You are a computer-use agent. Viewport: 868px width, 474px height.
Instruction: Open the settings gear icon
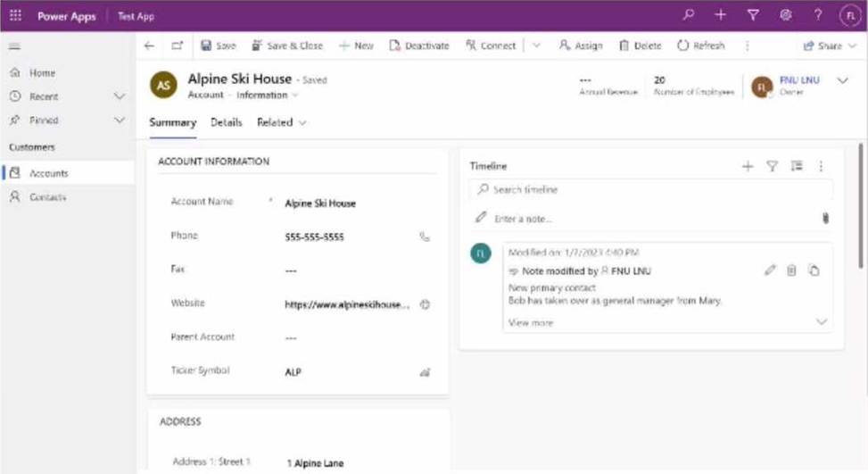coord(786,15)
